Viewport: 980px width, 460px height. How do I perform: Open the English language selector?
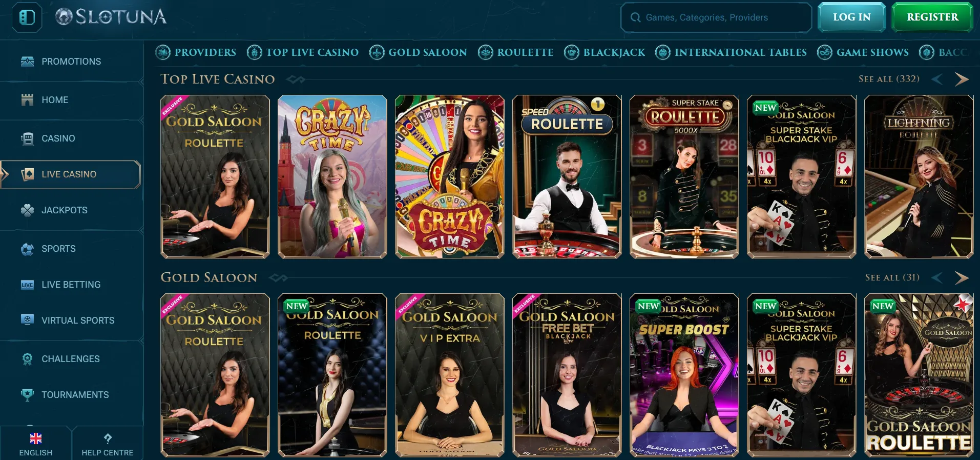(36, 444)
